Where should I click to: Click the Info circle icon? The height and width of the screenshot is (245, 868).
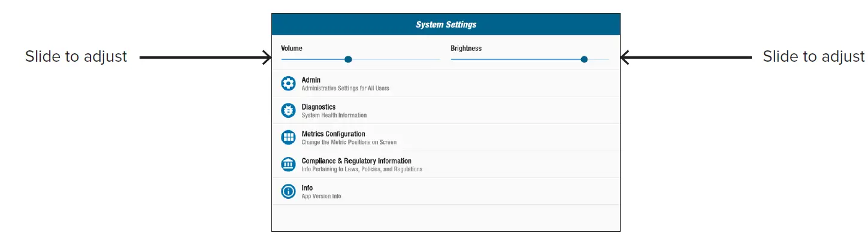288,192
